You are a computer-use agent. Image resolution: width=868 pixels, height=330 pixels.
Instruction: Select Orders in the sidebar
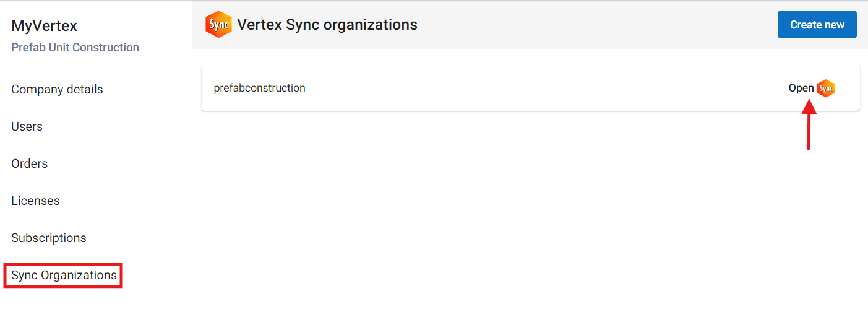pyautogui.click(x=29, y=163)
